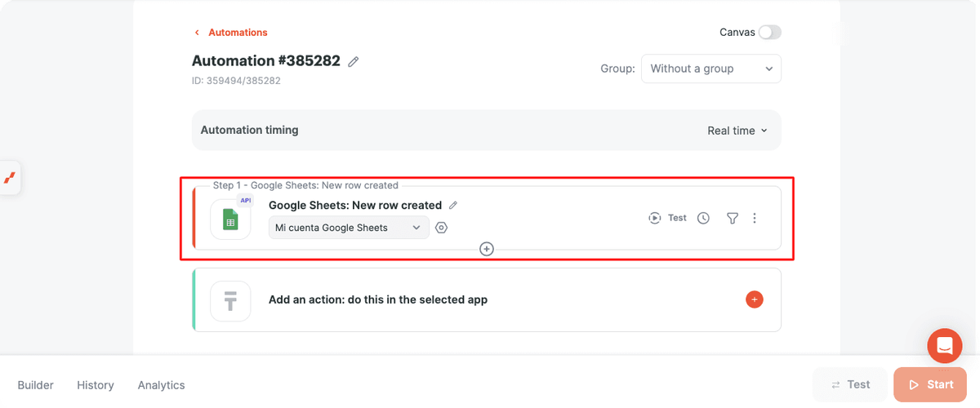The width and height of the screenshot is (980, 408).
Task: Open the support chat bubble
Action: [945, 346]
